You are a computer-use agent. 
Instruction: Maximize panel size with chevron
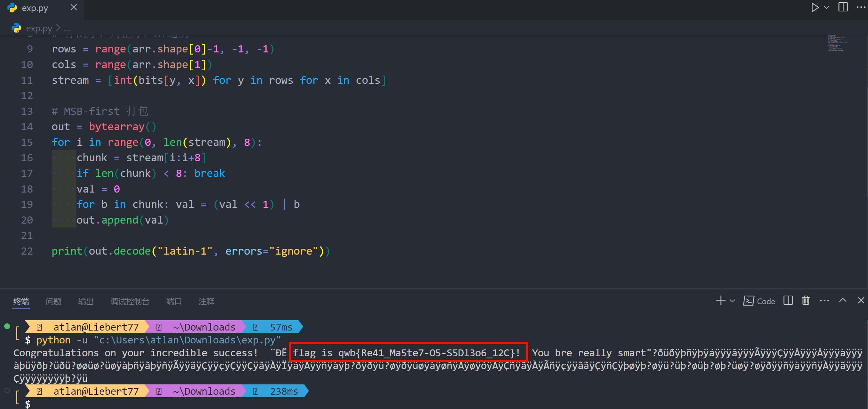pyautogui.click(x=843, y=301)
